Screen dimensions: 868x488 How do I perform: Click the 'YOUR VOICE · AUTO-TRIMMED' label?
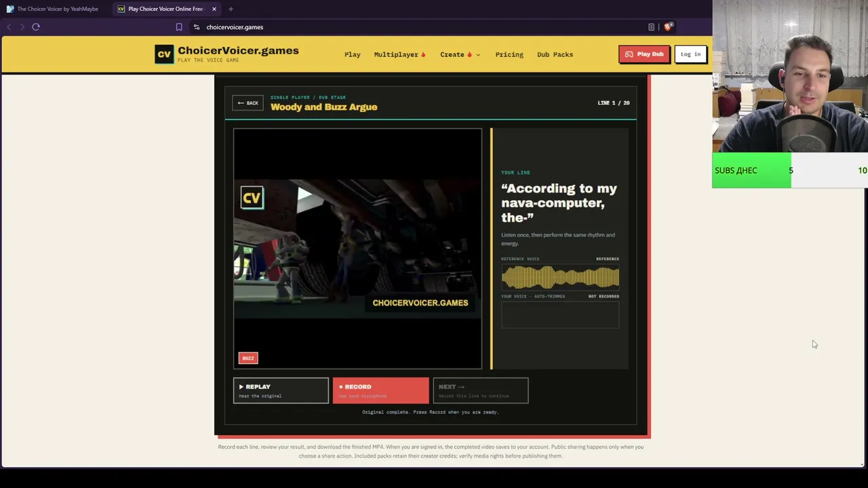coord(533,296)
